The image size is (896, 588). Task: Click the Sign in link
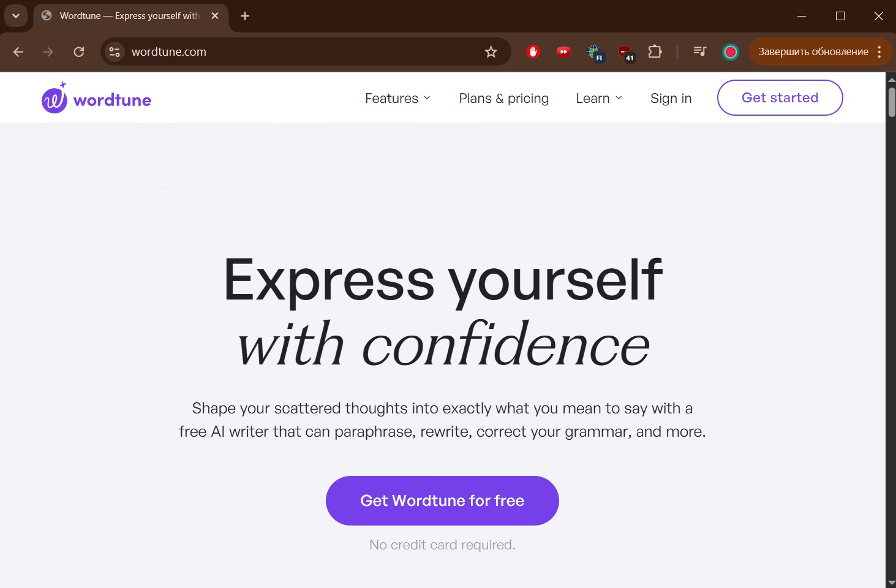[x=671, y=99]
